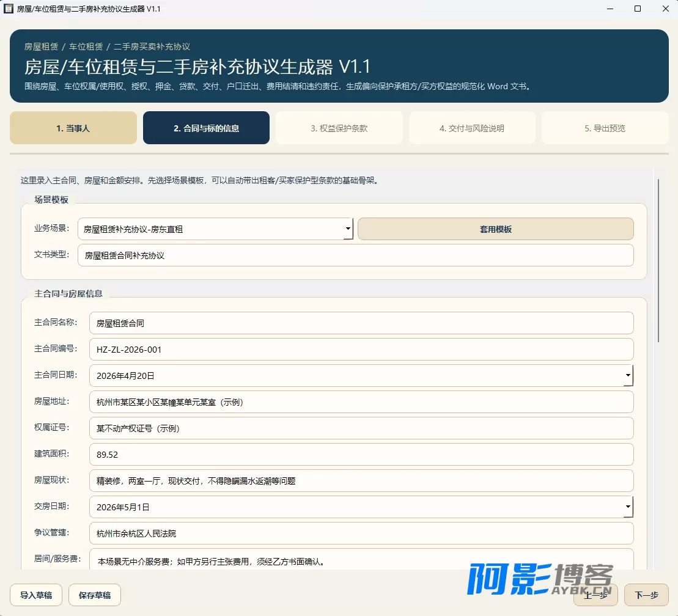Click the app icon in title bar
The height and width of the screenshot is (616, 678).
pos(9,9)
